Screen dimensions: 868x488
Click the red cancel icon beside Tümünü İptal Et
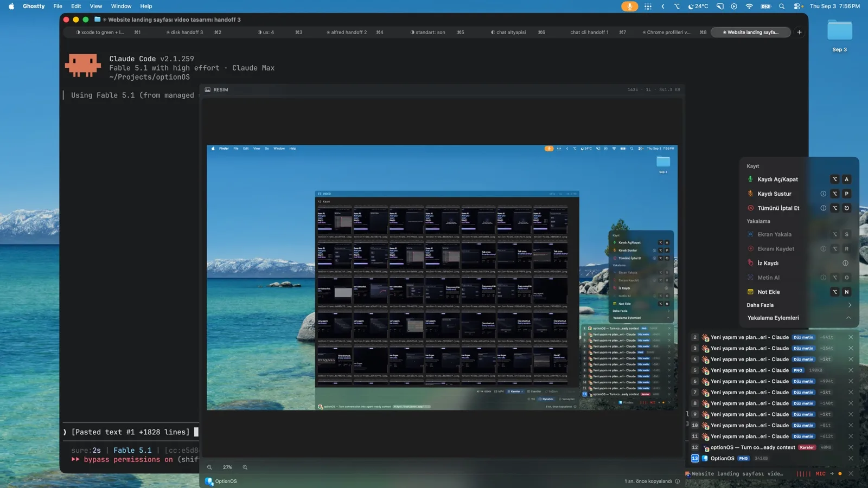pos(750,208)
